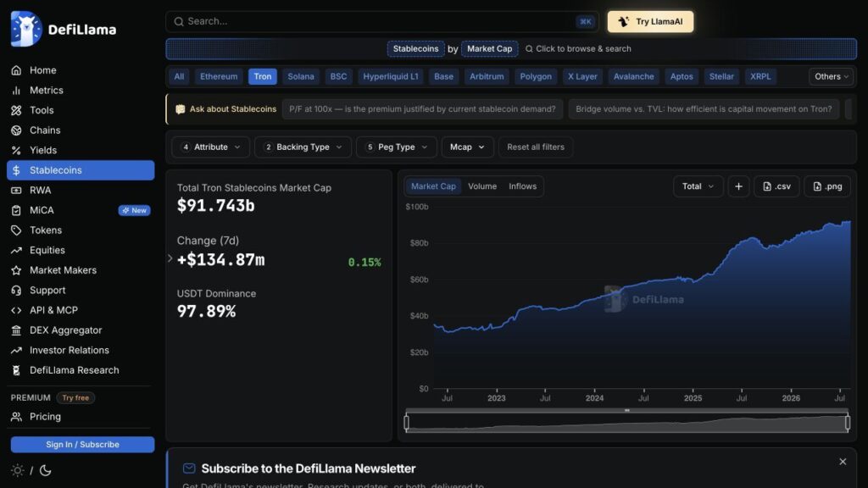Switch to dark theme moon icon
Viewport: 868px width, 488px height.
click(x=46, y=470)
